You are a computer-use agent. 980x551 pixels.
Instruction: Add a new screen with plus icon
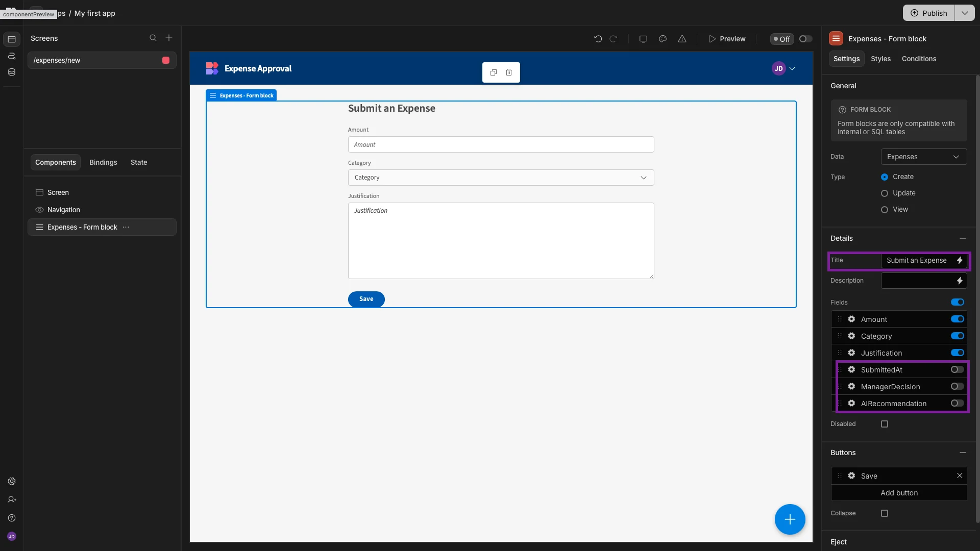(x=169, y=38)
